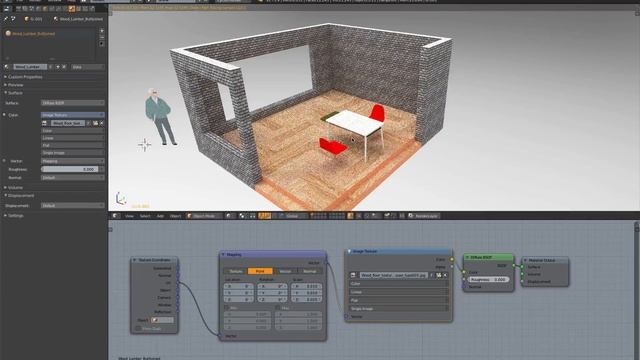Screen dimensions: 640x360
Task: Select Point type in Mapping node
Action: pos(260,271)
